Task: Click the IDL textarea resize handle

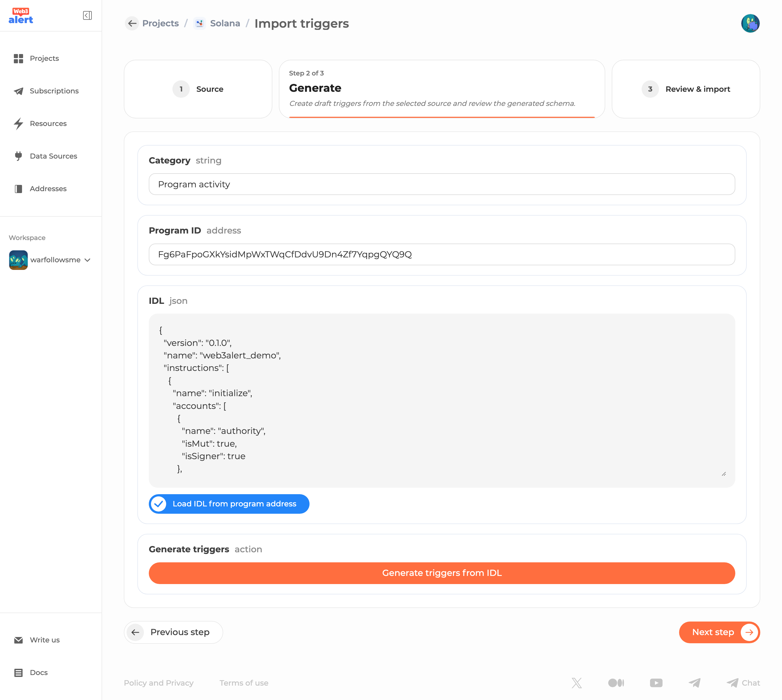Action: 724,474
